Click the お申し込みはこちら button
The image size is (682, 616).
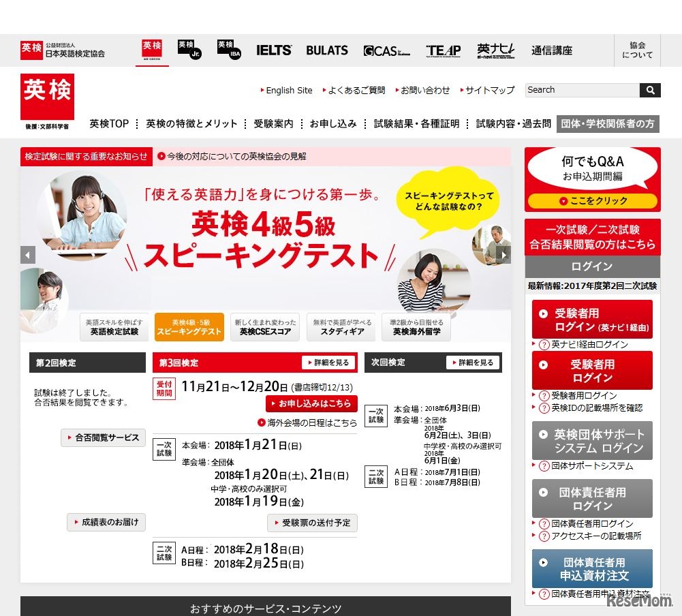coord(312,403)
